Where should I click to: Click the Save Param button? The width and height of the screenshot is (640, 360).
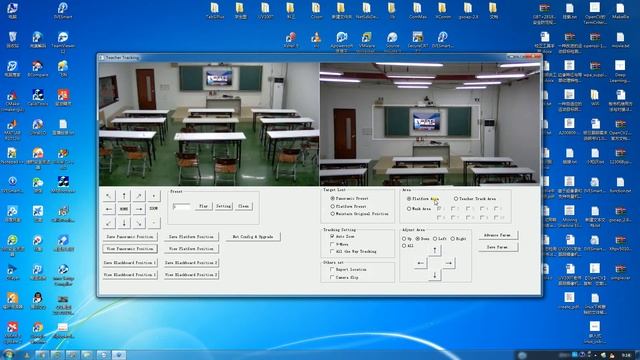point(497,247)
